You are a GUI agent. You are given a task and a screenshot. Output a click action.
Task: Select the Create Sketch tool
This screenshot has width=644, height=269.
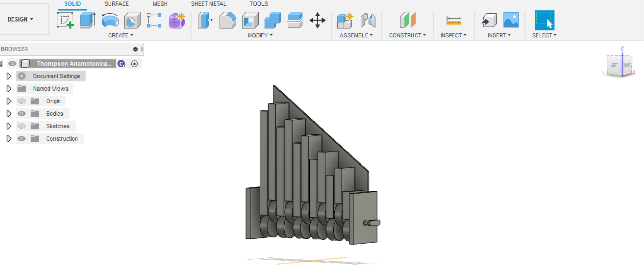coord(65,20)
